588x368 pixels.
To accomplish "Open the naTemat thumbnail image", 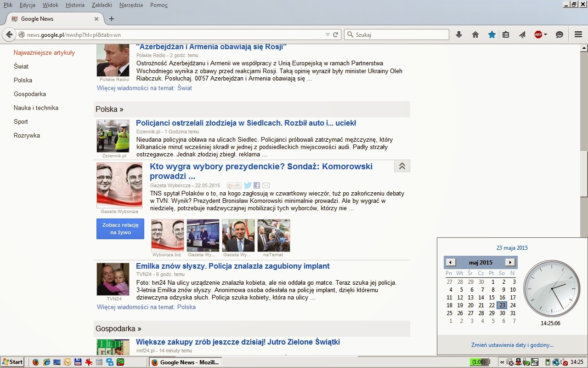I will click(x=274, y=235).
